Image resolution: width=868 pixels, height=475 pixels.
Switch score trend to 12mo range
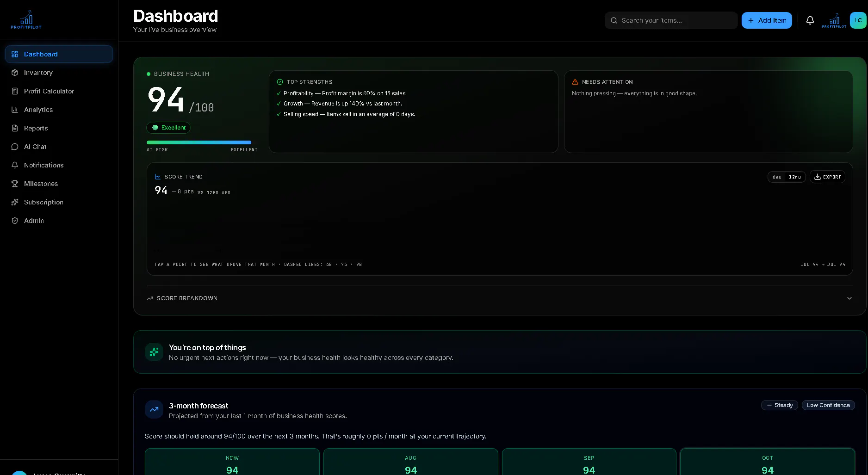tap(795, 177)
